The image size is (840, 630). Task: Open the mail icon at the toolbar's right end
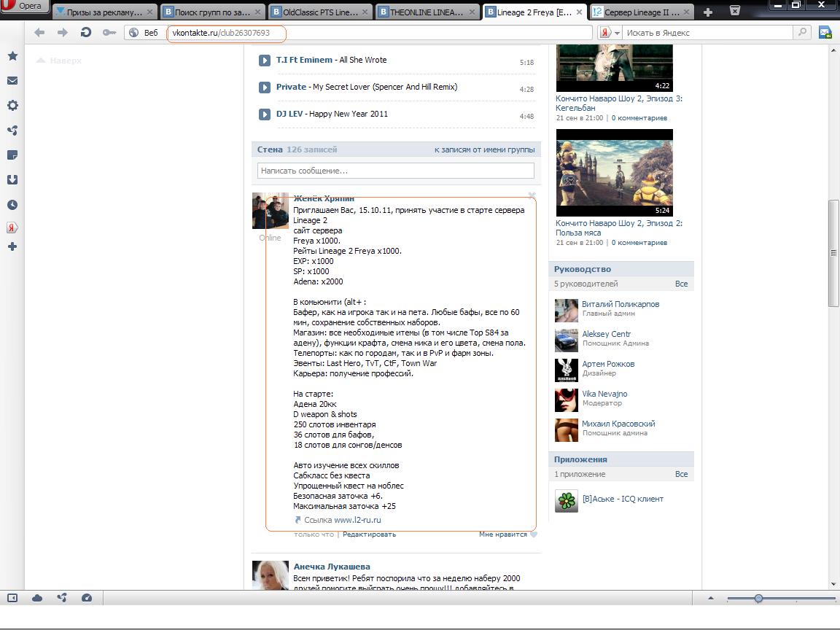(825, 33)
